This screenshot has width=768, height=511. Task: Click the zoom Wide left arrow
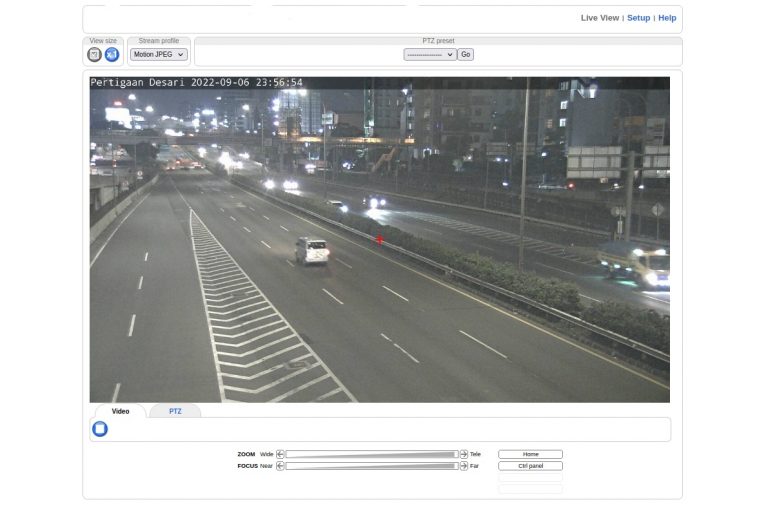pyautogui.click(x=280, y=454)
